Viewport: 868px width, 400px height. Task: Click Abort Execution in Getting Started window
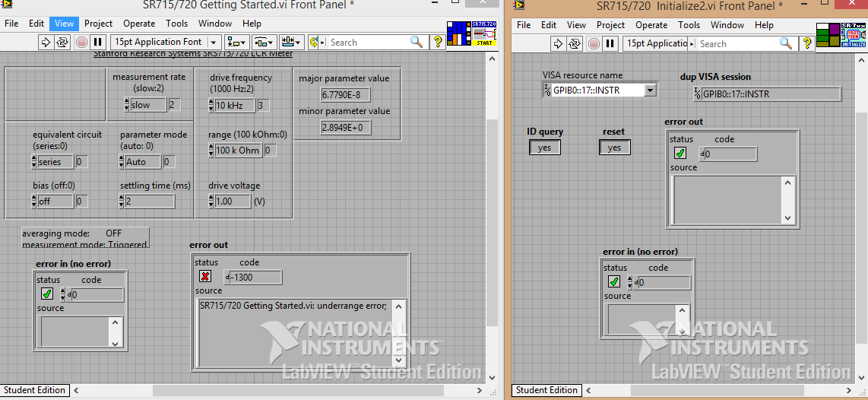(x=81, y=42)
